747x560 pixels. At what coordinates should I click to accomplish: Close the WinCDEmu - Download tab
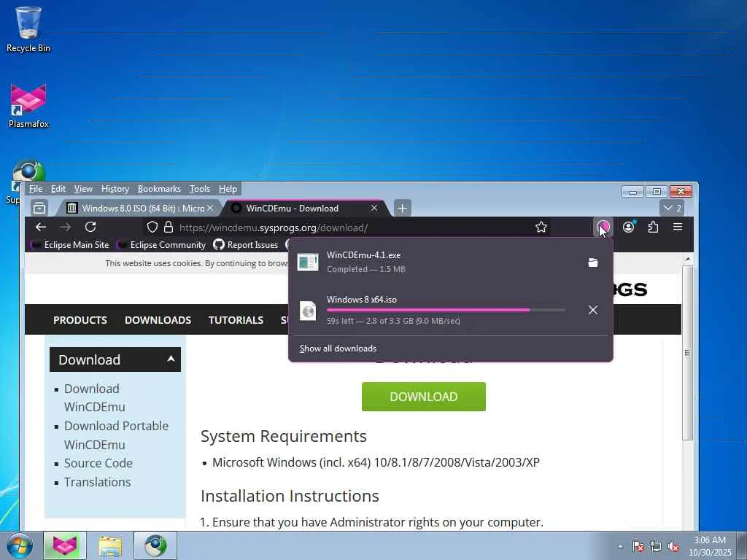coord(374,208)
